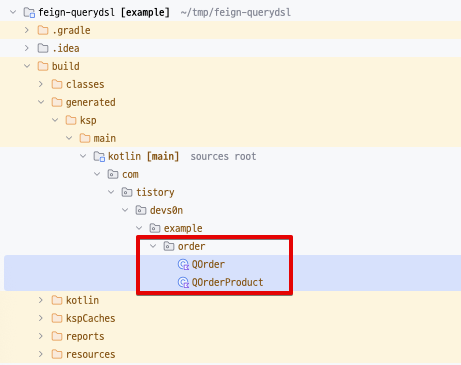This screenshot has width=461, height=365.
Task: Click the QOrder Kotlin class icon
Action: pyautogui.click(x=183, y=264)
